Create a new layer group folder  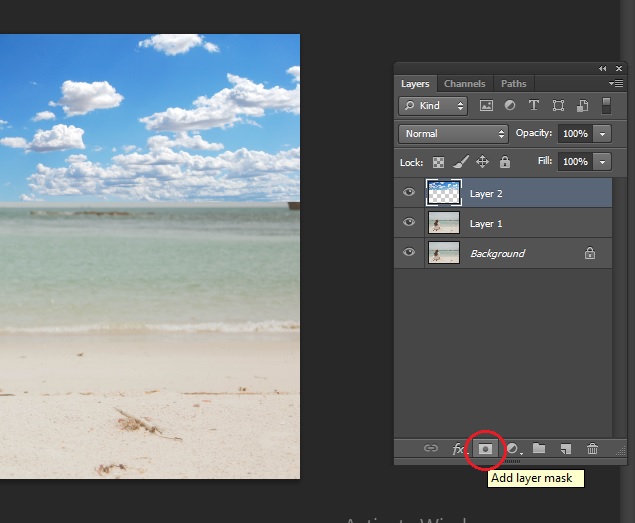point(539,449)
